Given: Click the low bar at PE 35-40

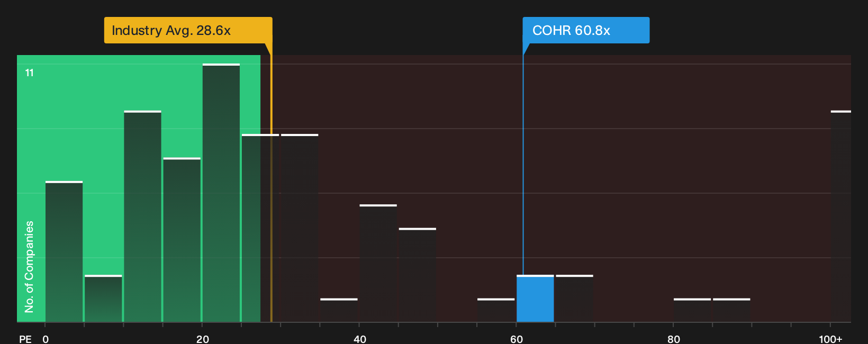Looking at the screenshot, I should [x=339, y=310].
